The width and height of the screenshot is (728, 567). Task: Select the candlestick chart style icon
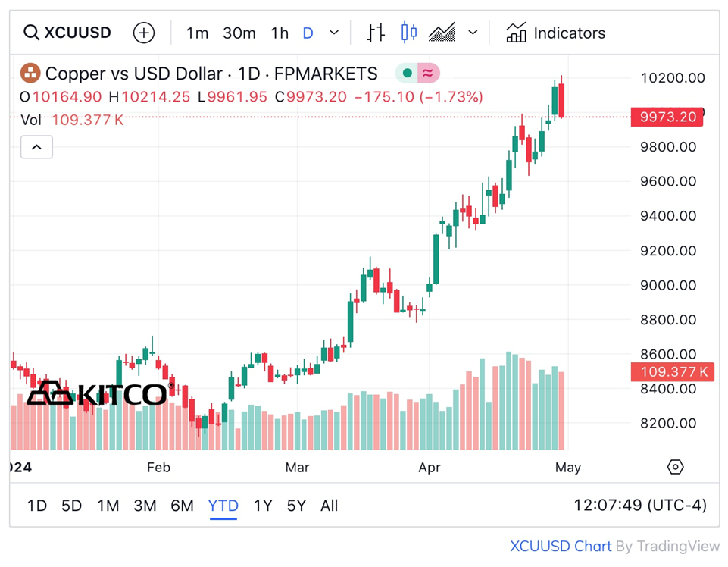[409, 33]
